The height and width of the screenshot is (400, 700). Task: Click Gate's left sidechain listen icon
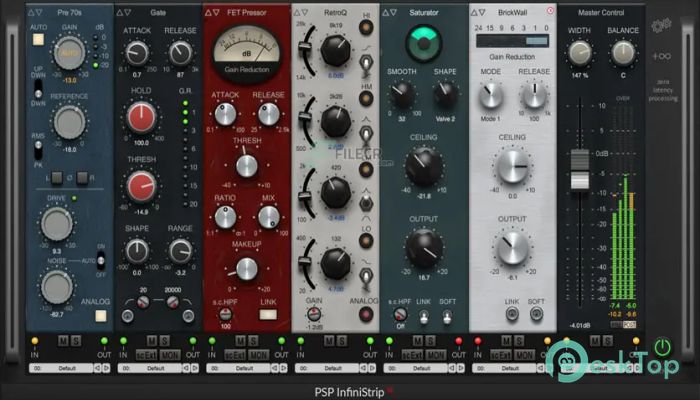tap(127, 317)
